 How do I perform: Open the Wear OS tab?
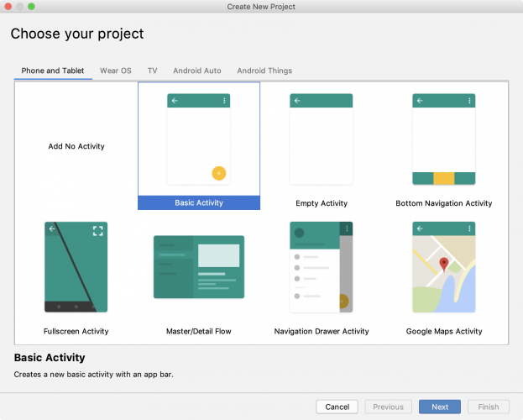116,71
